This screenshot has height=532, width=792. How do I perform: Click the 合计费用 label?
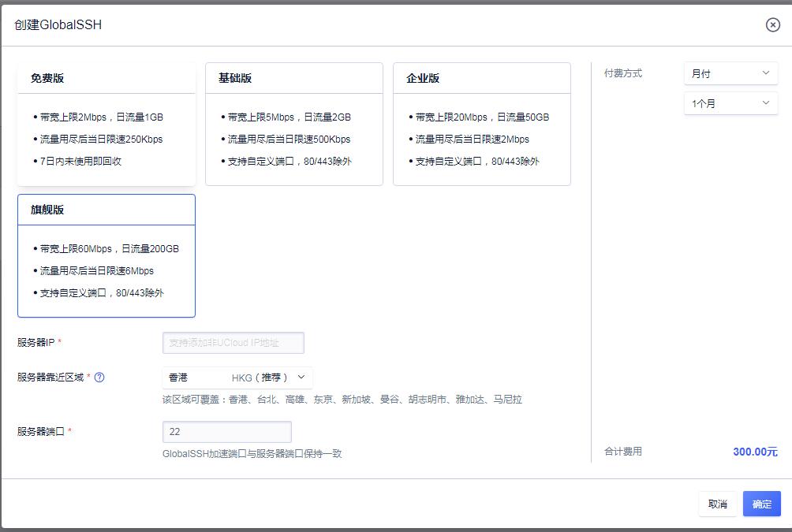pyautogui.click(x=622, y=452)
